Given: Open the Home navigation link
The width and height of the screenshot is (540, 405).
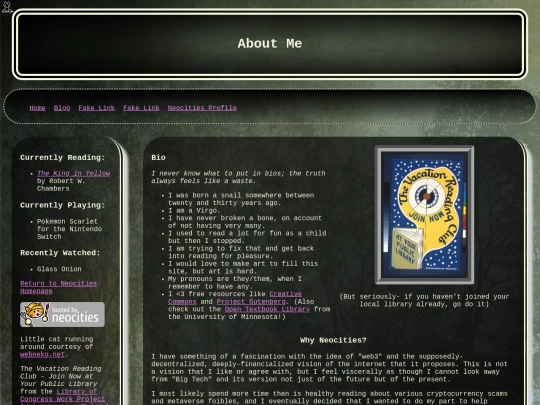Looking at the screenshot, I should tap(38, 108).
